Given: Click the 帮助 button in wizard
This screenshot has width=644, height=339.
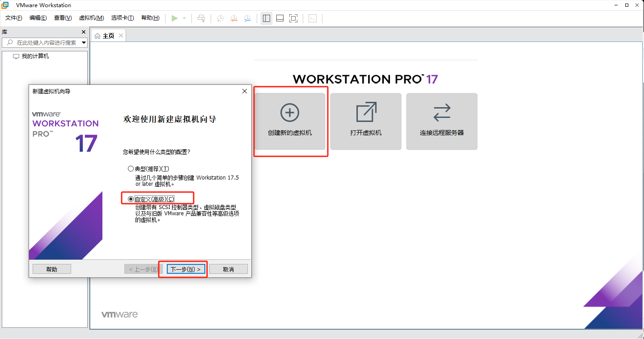Looking at the screenshot, I should [x=52, y=269].
